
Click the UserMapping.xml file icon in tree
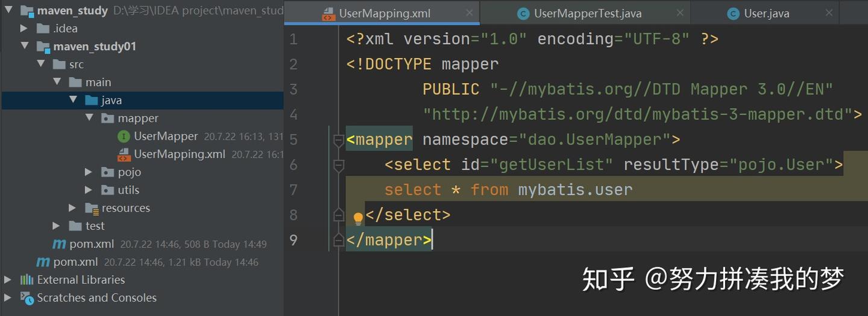124,154
